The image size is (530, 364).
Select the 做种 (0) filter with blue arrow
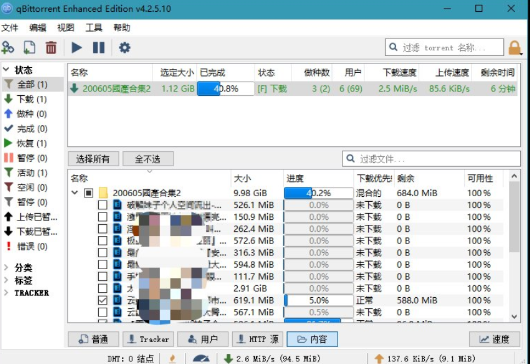(33, 114)
